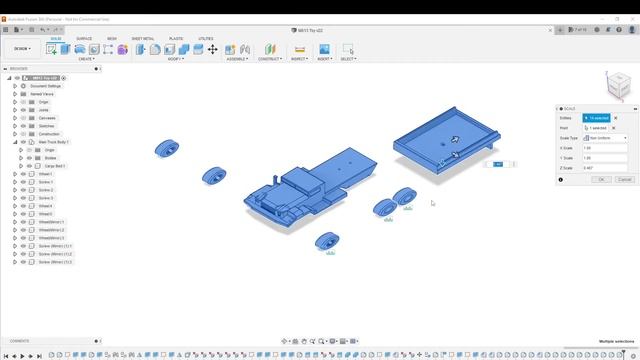This screenshot has height=360, width=640.
Task: Toggle visibility of Canvases folder
Action: [x=23, y=118]
